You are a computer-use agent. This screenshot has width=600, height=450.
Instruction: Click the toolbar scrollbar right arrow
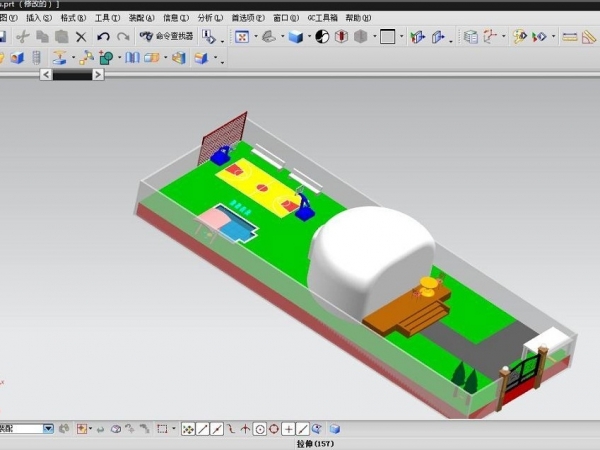(97, 74)
